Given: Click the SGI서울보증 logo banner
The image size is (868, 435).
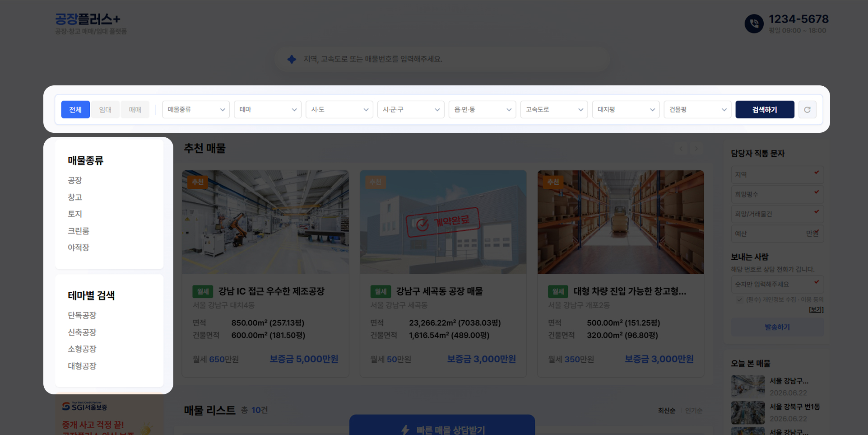Looking at the screenshot, I should click(x=85, y=407).
